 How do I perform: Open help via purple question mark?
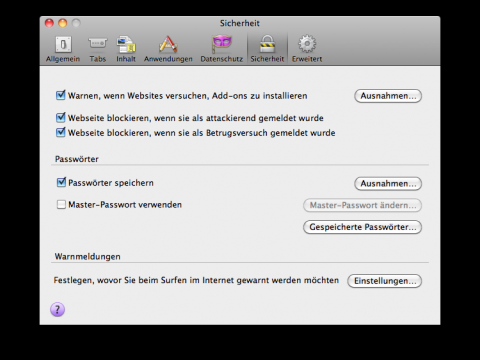click(x=57, y=310)
